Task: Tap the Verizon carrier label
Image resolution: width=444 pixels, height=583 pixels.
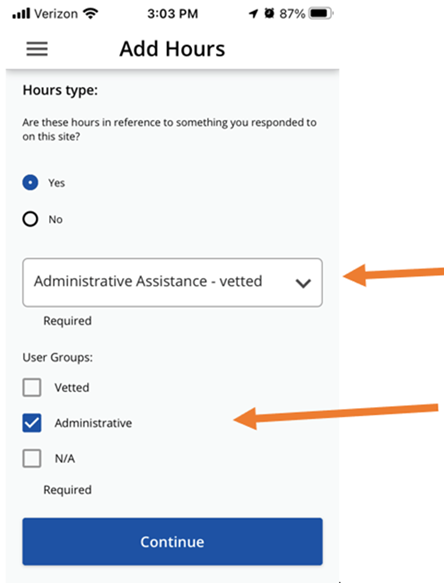Action: pyautogui.click(x=56, y=14)
